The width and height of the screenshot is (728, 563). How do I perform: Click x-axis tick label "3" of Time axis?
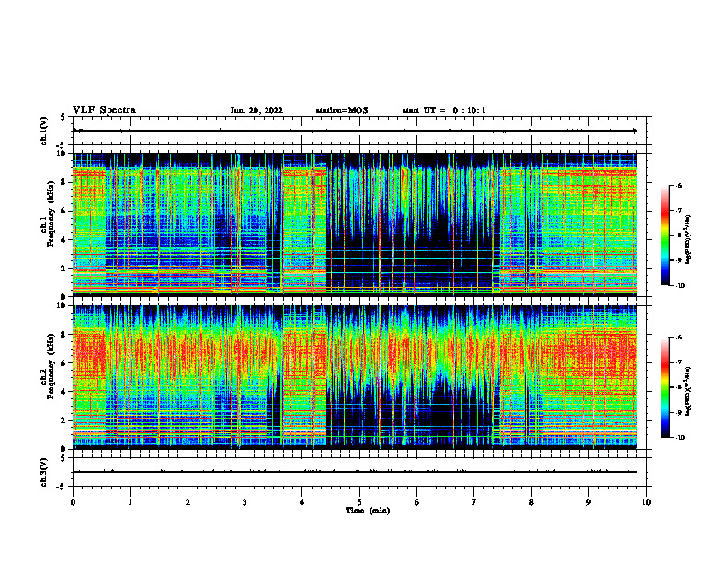(245, 502)
